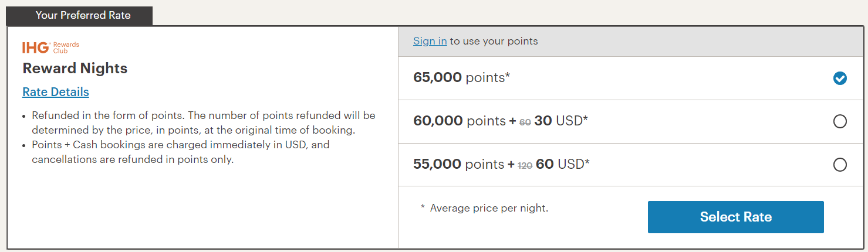
Task: Choose 55,000 points plus 60 USD option
Action: [840, 165]
